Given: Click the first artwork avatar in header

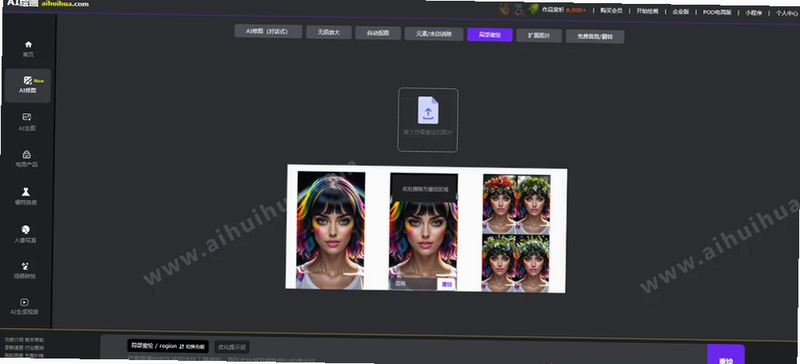Looking at the screenshot, I should [505, 9].
